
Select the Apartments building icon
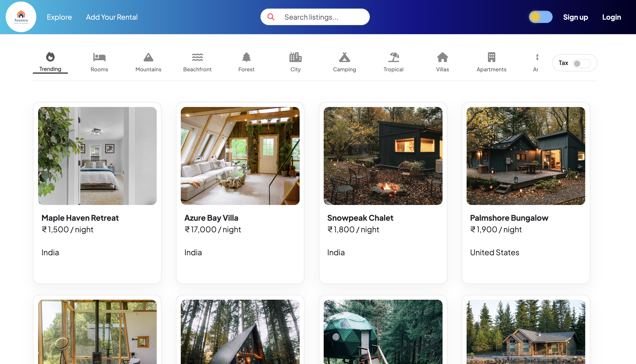tap(491, 57)
